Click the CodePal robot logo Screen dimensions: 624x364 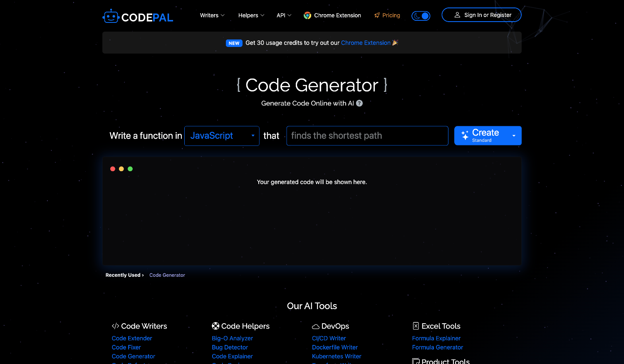click(111, 16)
